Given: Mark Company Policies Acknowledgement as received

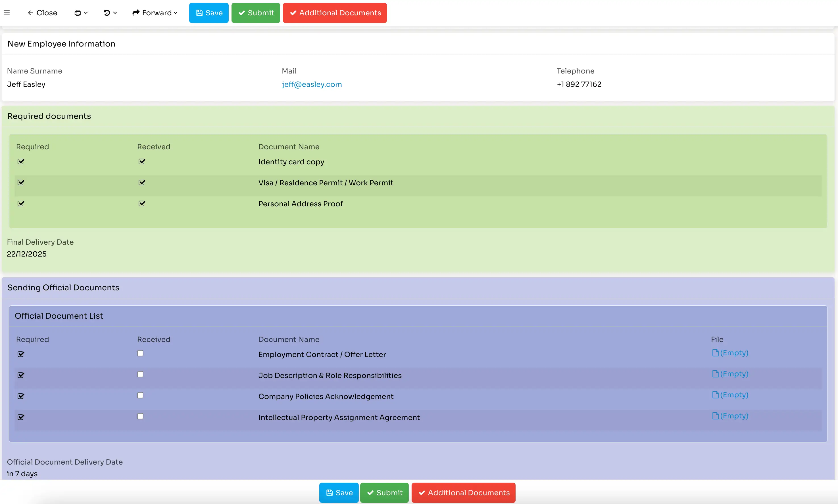Looking at the screenshot, I should click(x=140, y=395).
